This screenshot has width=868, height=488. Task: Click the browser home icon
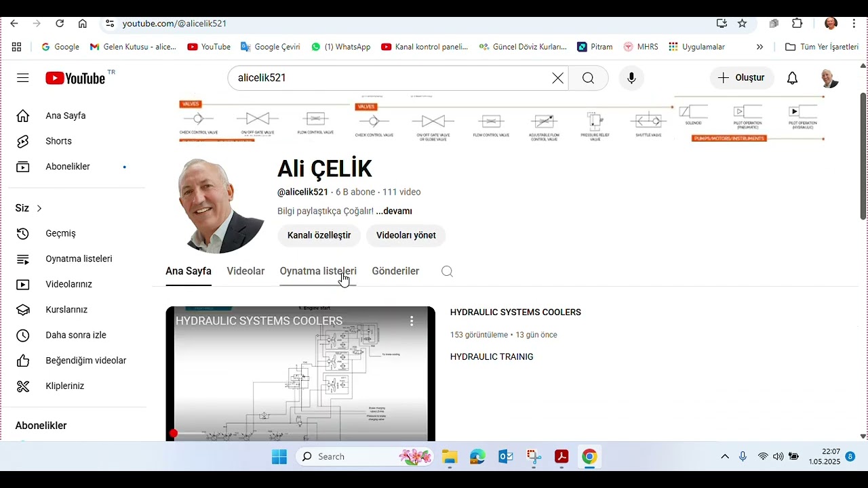coord(83,23)
